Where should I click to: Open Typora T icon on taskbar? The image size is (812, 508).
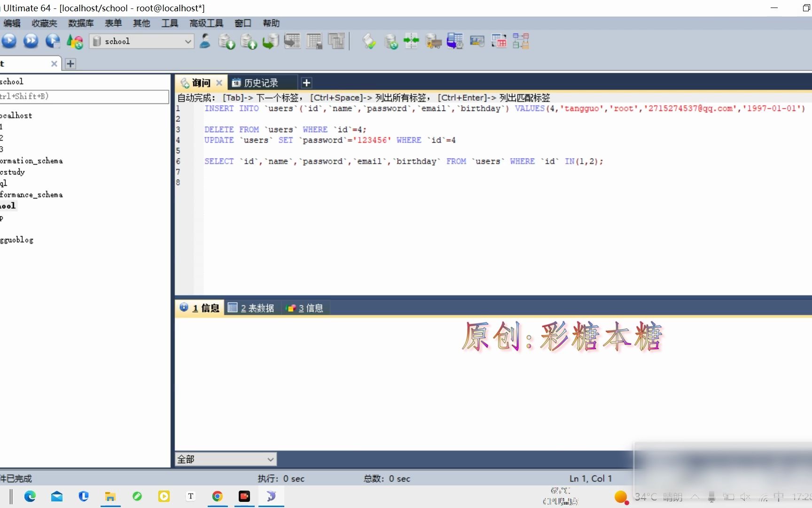[190, 496]
